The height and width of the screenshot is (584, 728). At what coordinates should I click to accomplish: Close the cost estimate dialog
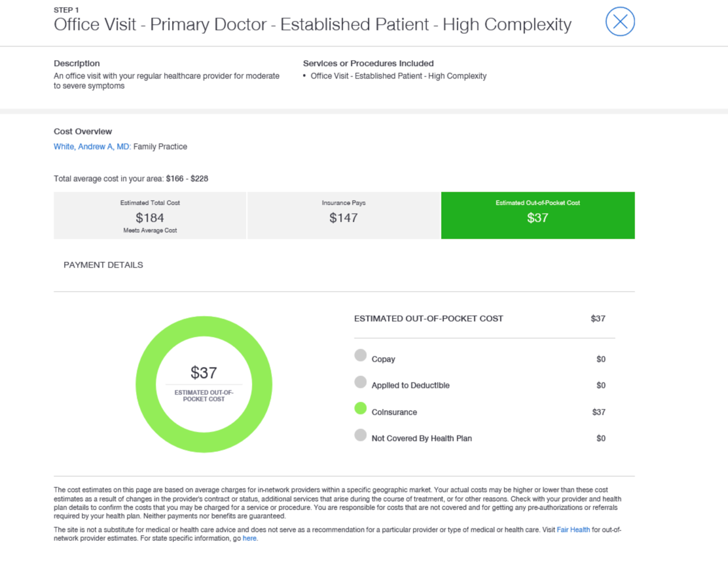pyautogui.click(x=619, y=22)
